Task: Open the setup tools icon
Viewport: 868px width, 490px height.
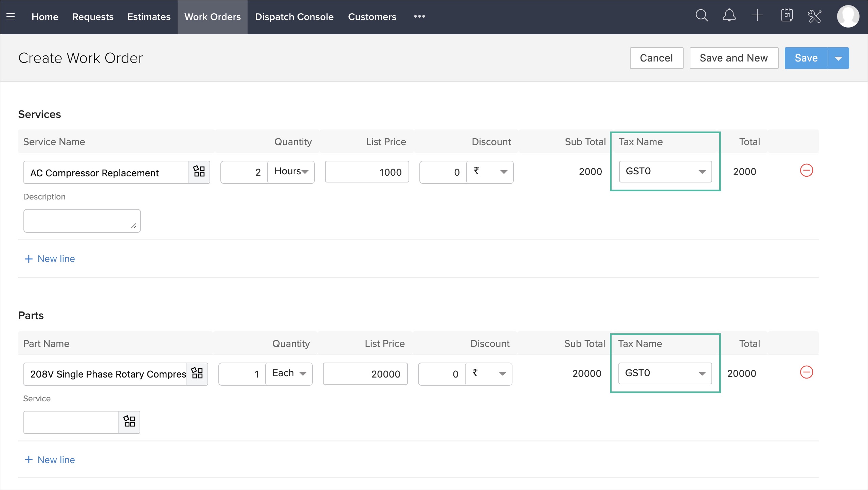Action: [814, 16]
